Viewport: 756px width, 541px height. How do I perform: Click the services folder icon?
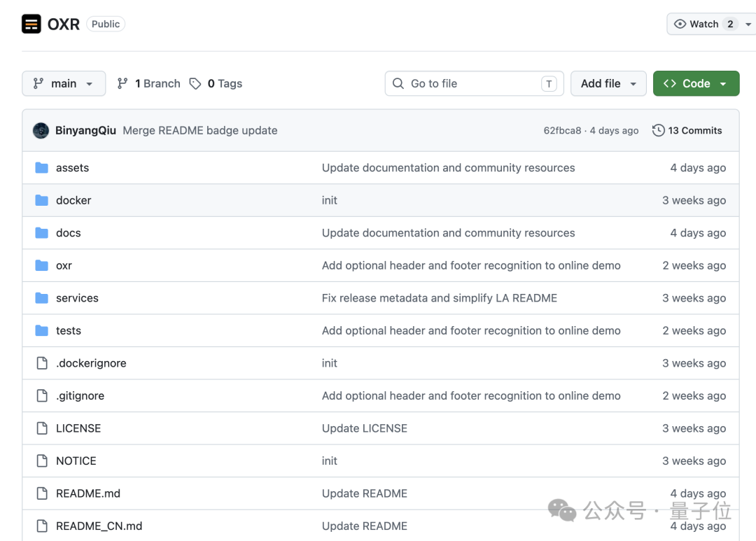(x=42, y=298)
